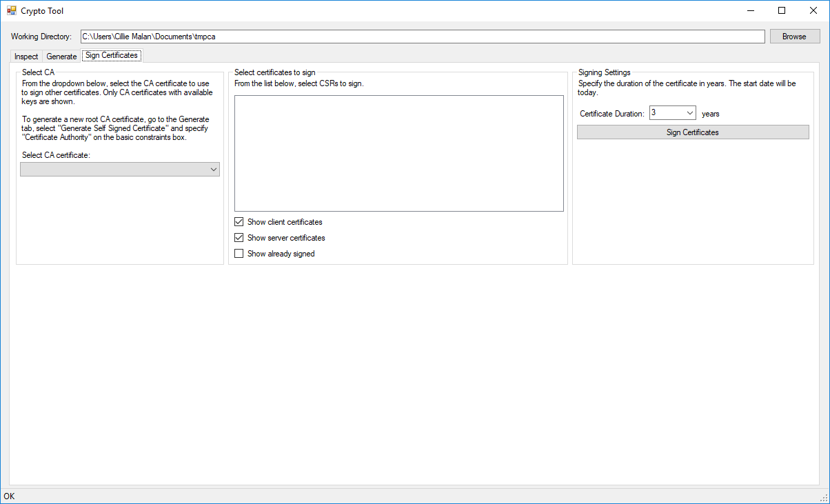The width and height of the screenshot is (830, 504).
Task: Click the Working Directory label
Action: (41, 37)
